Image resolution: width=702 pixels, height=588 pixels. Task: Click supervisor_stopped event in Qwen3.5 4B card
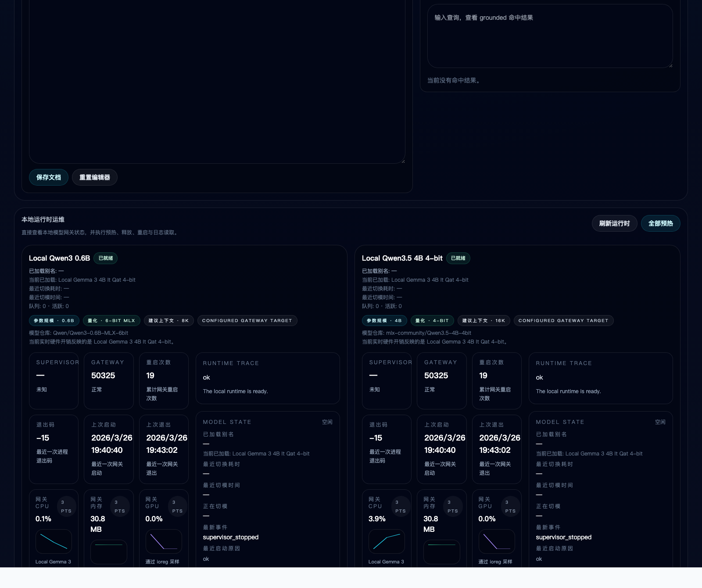(x=564, y=537)
